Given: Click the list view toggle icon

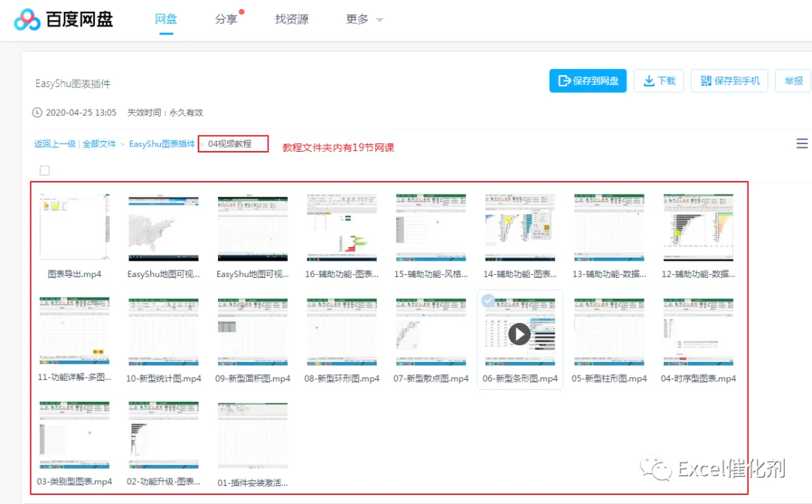Looking at the screenshot, I should click(801, 143).
